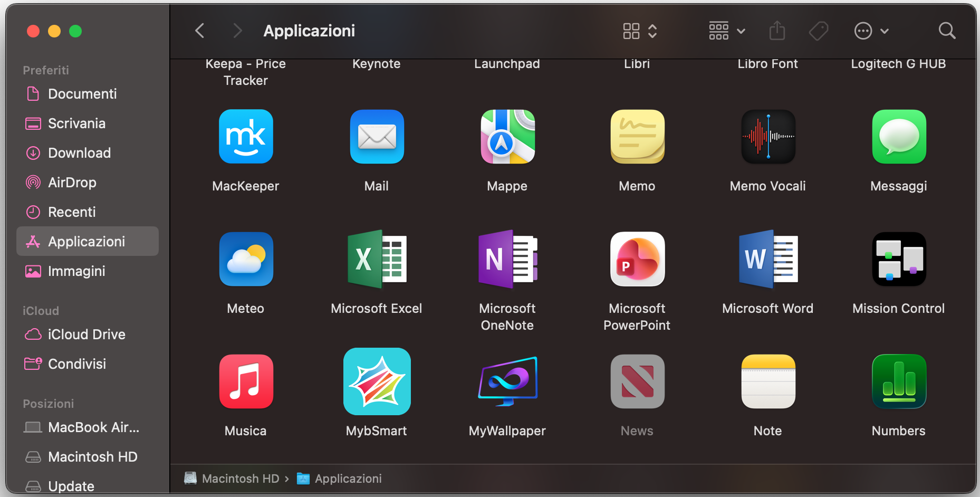Select the Mission Control icon

[899, 259]
